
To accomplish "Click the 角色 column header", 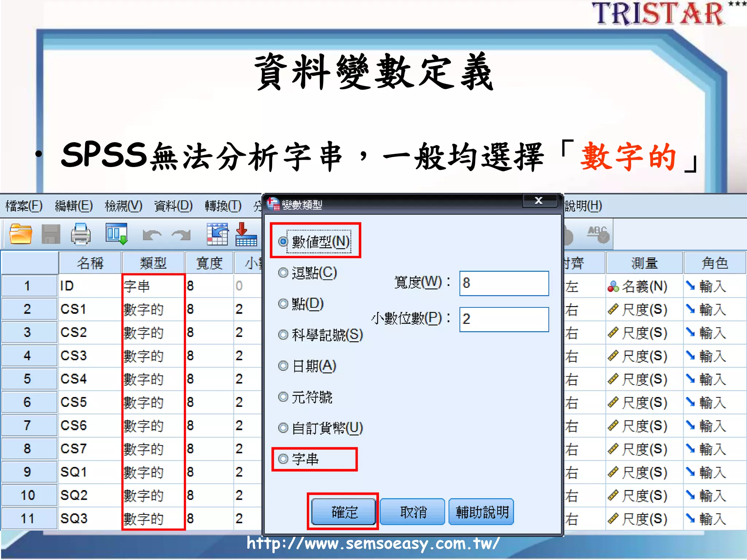I will (715, 263).
